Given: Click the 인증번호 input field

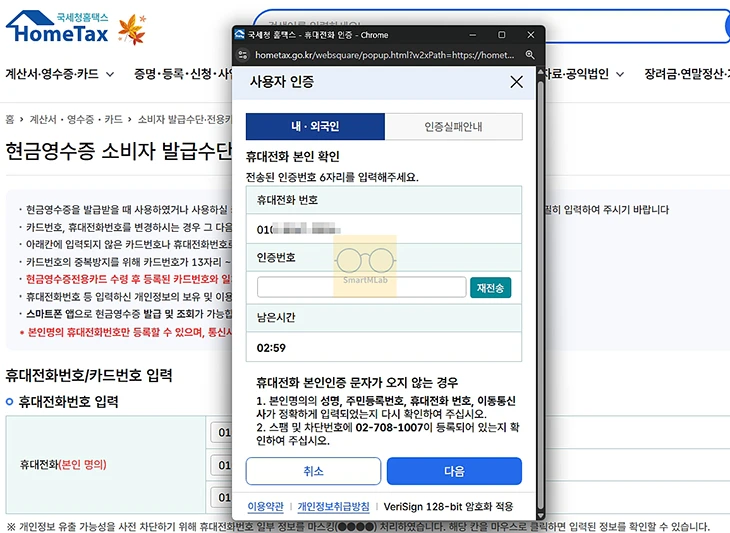Looking at the screenshot, I should (x=361, y=287).
